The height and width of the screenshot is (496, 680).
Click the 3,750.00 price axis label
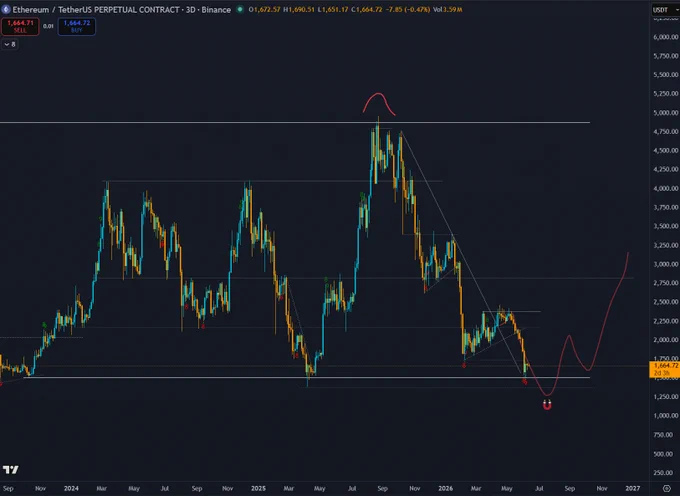[x=666, y=207]
